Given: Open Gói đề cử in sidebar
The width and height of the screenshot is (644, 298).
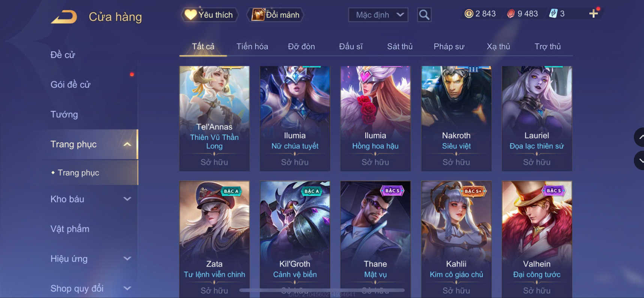Looking at the screenshot, I should click(x=70, y=85).
